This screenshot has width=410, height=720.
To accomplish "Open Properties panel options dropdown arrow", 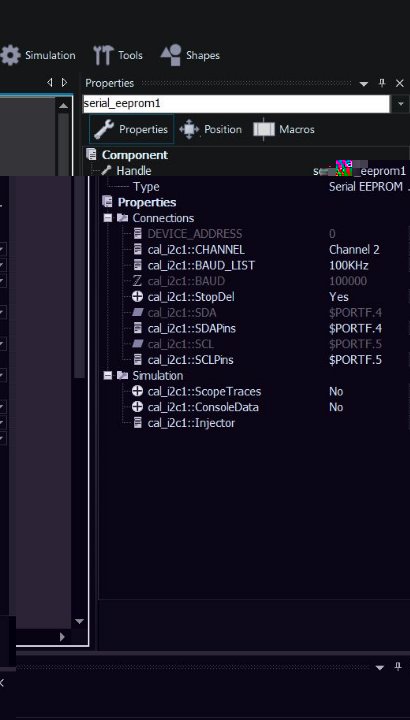I will tap(364, 84).
